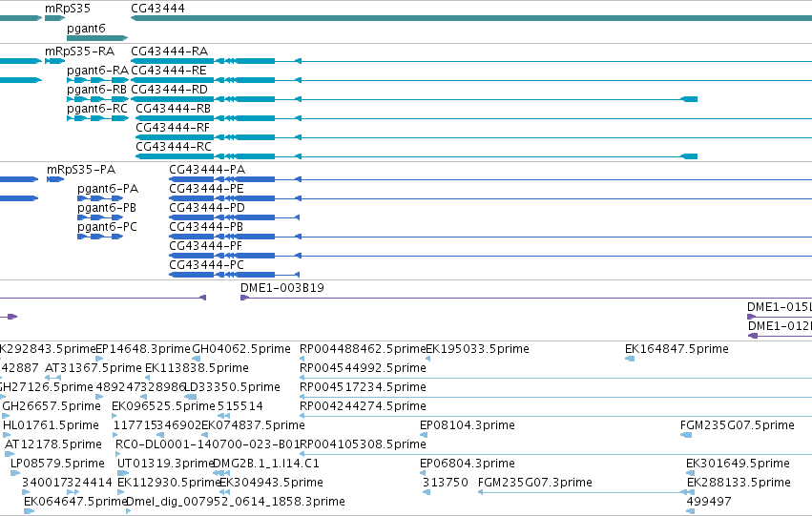Select the EP06804.3prime label
Image resolution: width=812 pixels, height=516 pixels.
pyautogui.click(x=468, y=464)
